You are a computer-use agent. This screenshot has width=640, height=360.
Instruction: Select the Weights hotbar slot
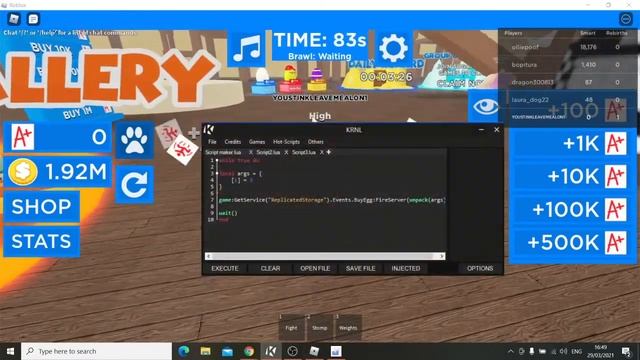tap(348, 327)
